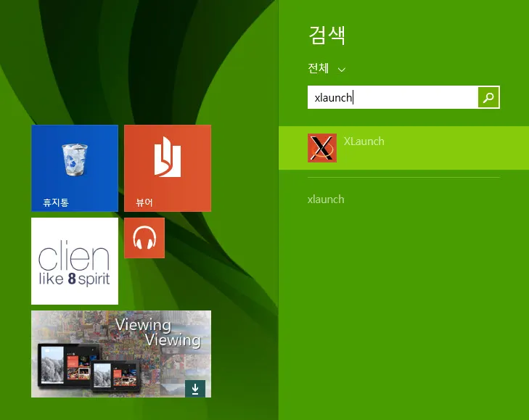The width and height of the screenshot is (529, 420).
Task: Open the 휴지통 recycle bin tile
Action: click(75, 168)
